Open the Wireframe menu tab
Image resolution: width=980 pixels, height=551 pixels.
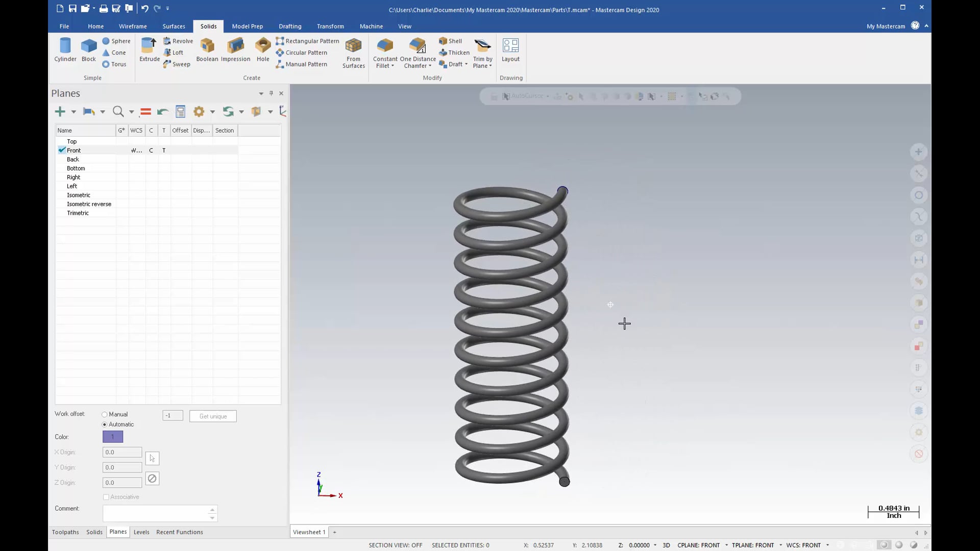pyautogui.click(x=133, y=26)
